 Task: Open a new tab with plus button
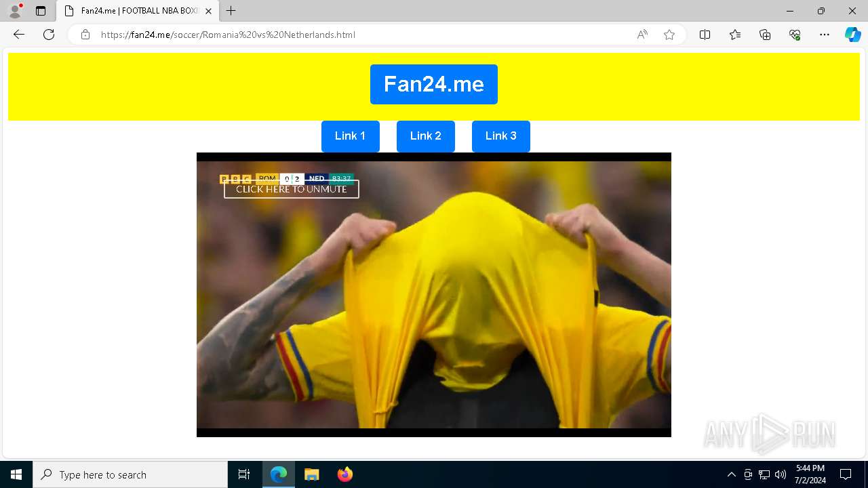(x=231, y=11)
